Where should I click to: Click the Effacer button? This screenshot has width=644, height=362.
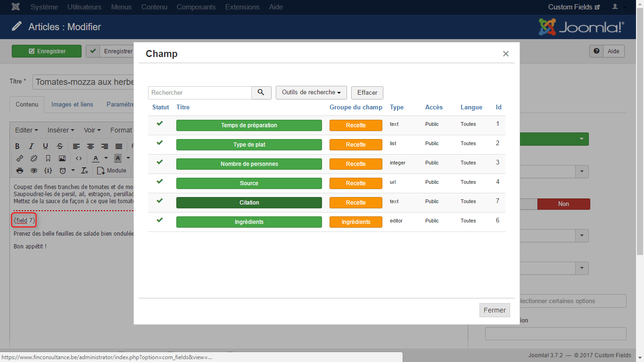pos(367,93)
